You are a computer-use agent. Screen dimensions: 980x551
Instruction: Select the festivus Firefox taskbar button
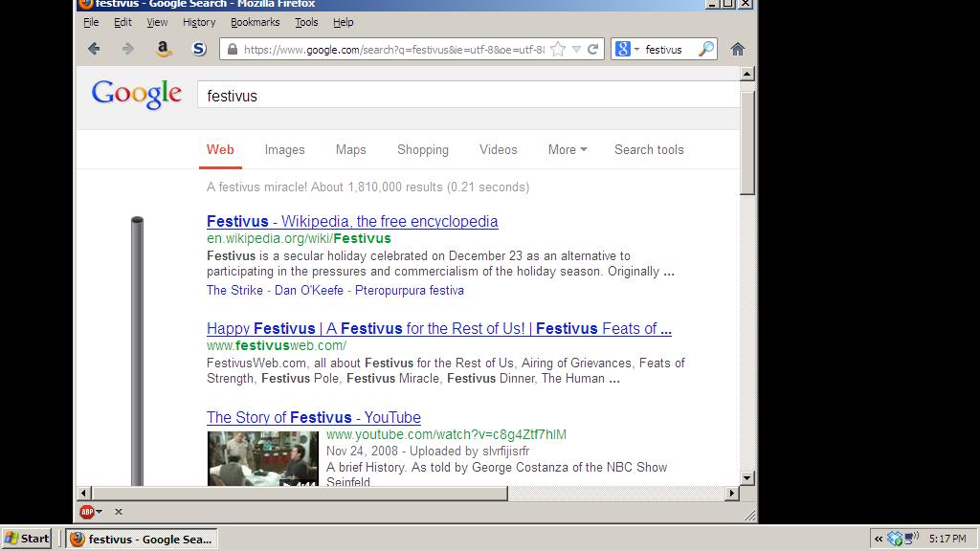point(142,540)
